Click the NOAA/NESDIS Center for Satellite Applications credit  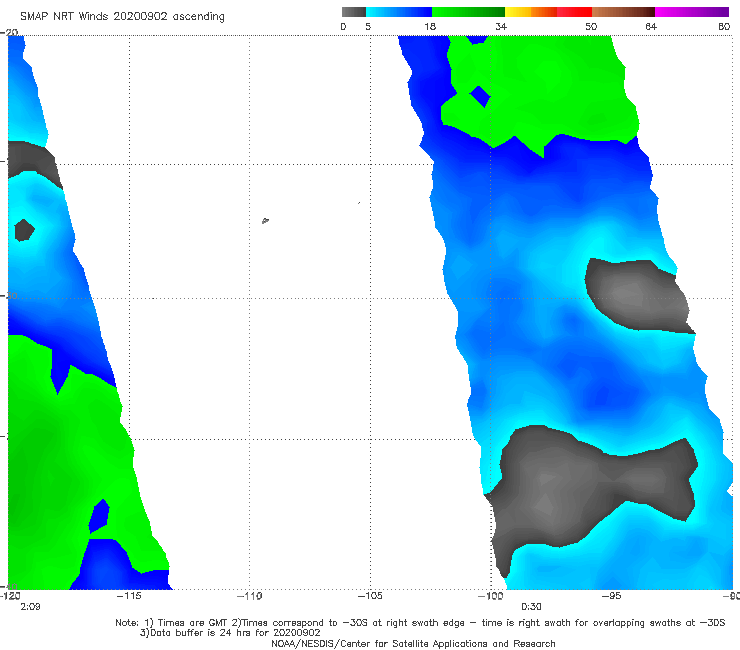tap(413, 643)
